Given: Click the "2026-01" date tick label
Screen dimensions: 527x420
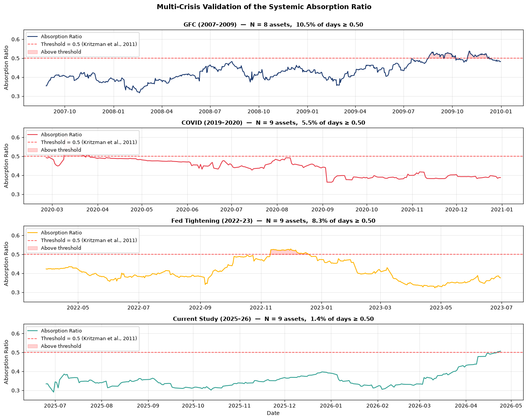Looking at the screenshot, I should point(331,405).
